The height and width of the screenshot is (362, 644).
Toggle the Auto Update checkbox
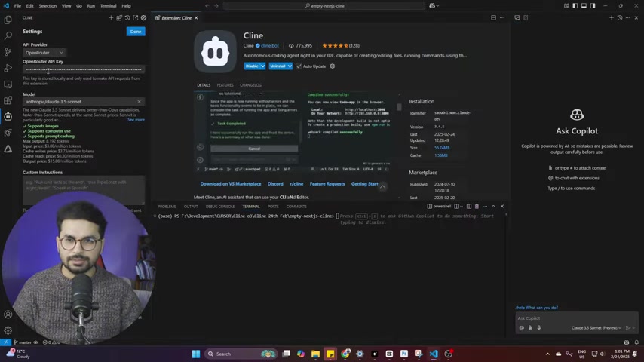pyautogui.click(x=299, y=66)
